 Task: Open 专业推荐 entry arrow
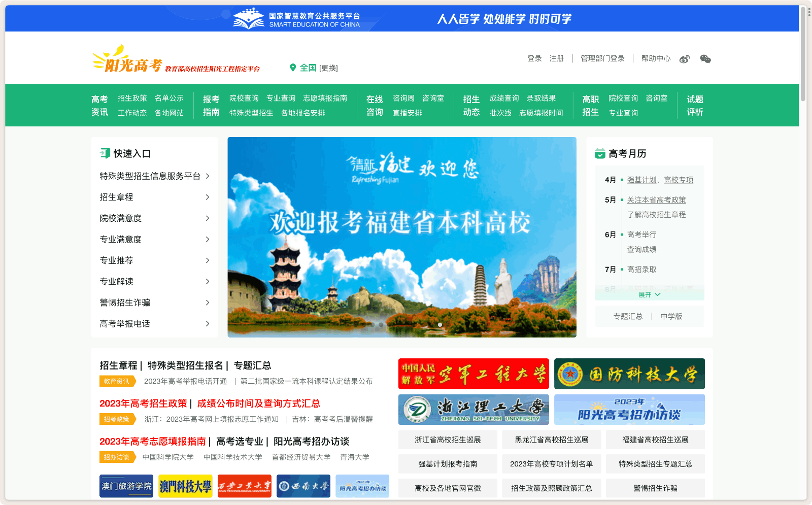tap(208, 260)
